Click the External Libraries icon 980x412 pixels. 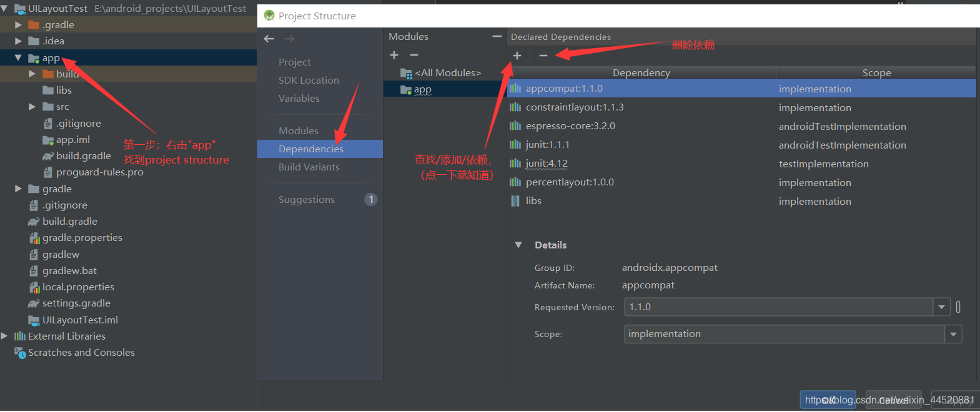[20, 336]
